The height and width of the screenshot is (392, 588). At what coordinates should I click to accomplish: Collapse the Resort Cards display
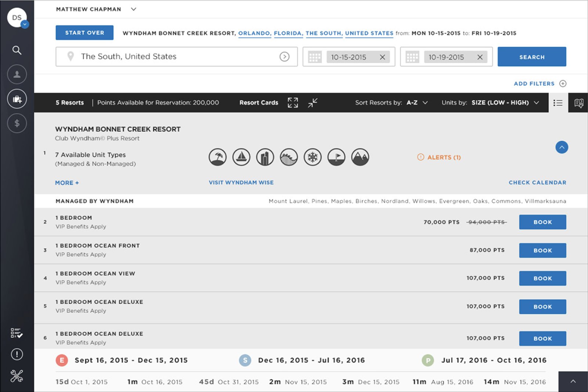[x=312, y=103]
